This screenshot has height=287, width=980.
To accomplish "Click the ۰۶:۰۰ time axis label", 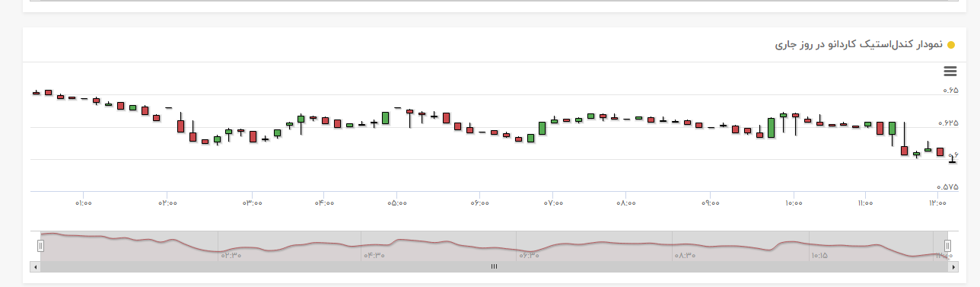I will pyautogui.click(x=480, y=203).
